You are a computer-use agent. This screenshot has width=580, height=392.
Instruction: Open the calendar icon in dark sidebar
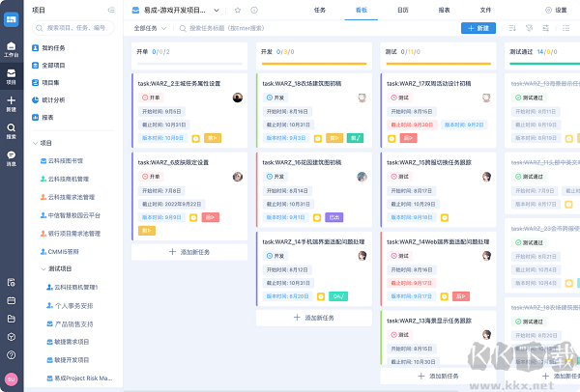pos(11,300)
